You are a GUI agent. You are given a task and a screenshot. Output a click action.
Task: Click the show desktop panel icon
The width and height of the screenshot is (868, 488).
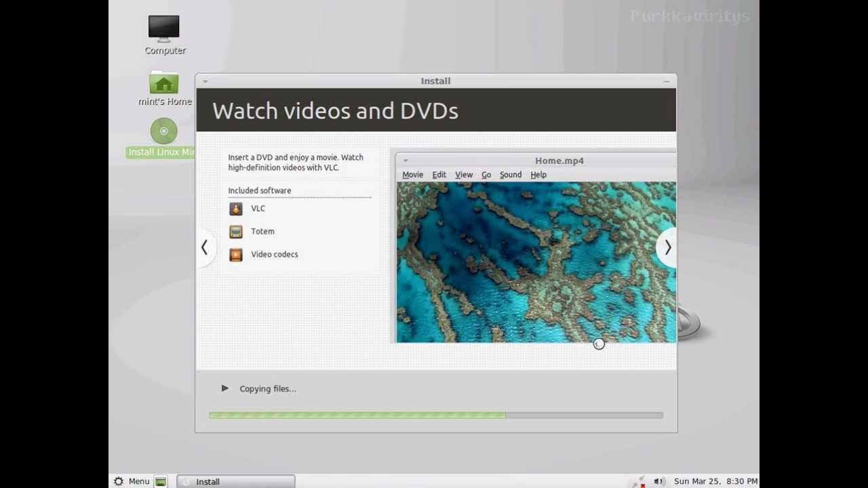[161, 481]
